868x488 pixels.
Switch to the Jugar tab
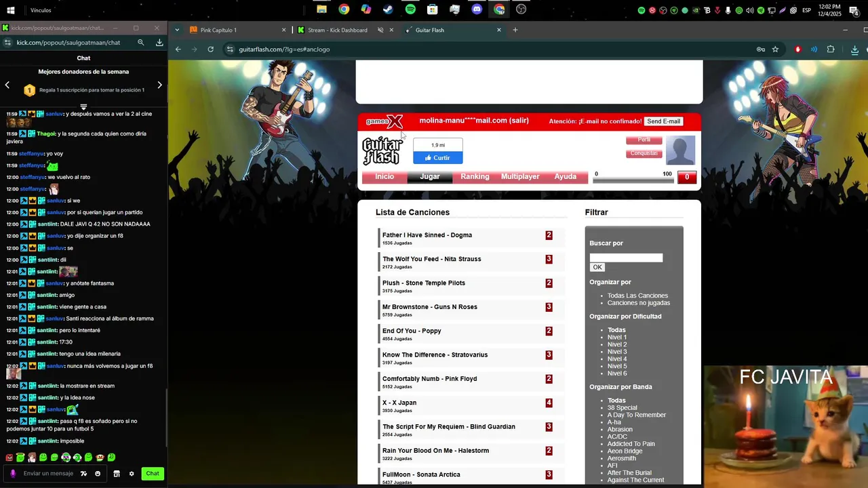point(430,177)
